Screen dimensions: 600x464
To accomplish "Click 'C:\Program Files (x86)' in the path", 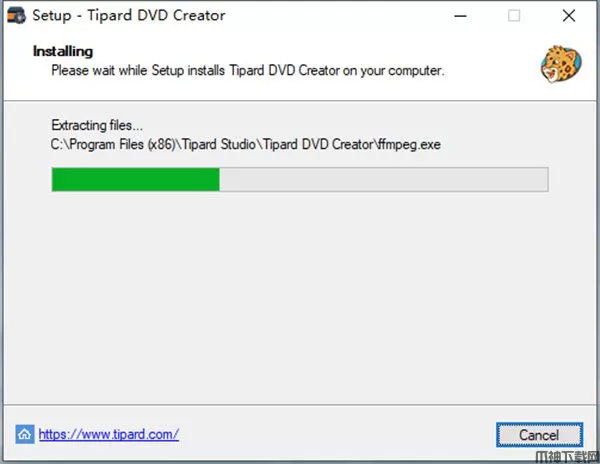I will coord(113,145).
